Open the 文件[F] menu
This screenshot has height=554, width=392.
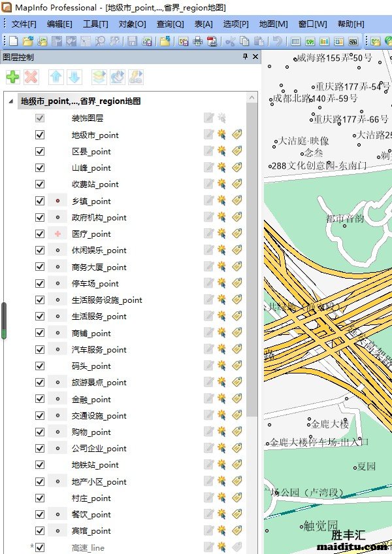(24, 24)
